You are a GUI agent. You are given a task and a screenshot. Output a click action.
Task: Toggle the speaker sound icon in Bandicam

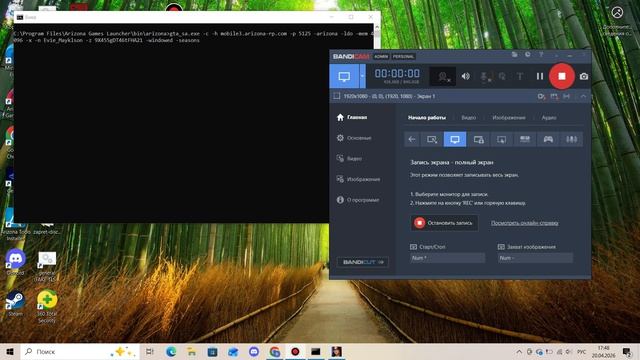point(465,76)
